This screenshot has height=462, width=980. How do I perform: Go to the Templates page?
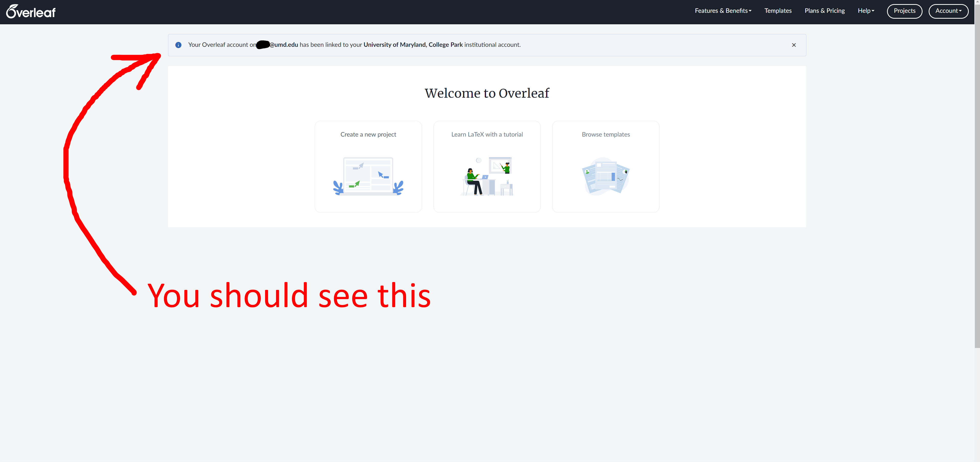778,11
